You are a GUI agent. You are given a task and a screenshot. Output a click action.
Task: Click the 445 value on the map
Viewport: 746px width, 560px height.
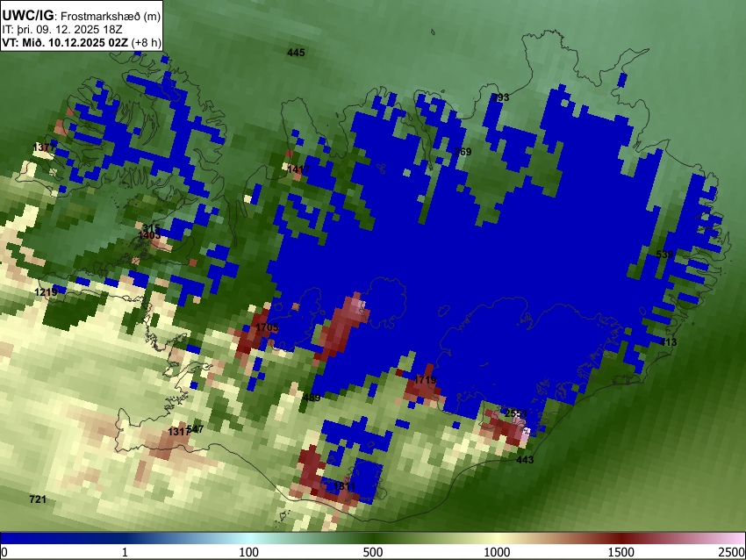(296, 53)
